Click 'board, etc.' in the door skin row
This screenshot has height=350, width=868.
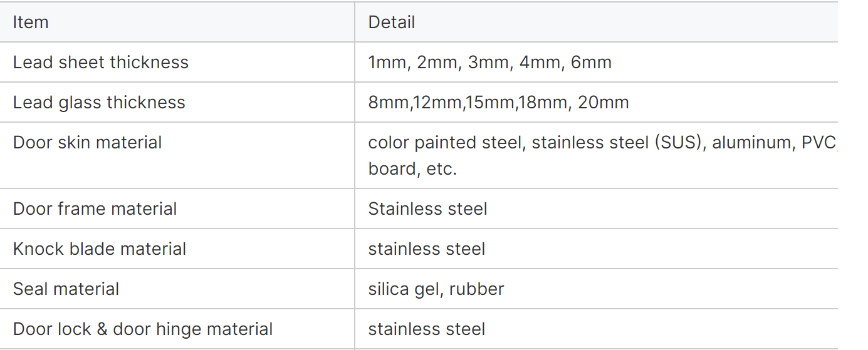pos(412,169)
